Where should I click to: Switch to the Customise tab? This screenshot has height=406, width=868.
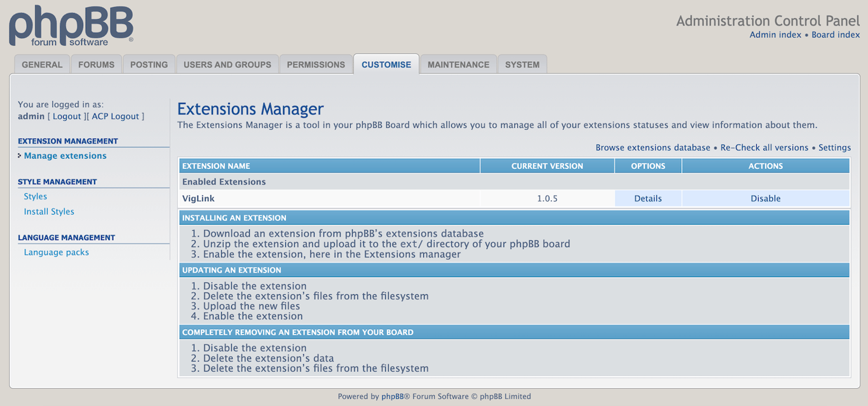386,64
